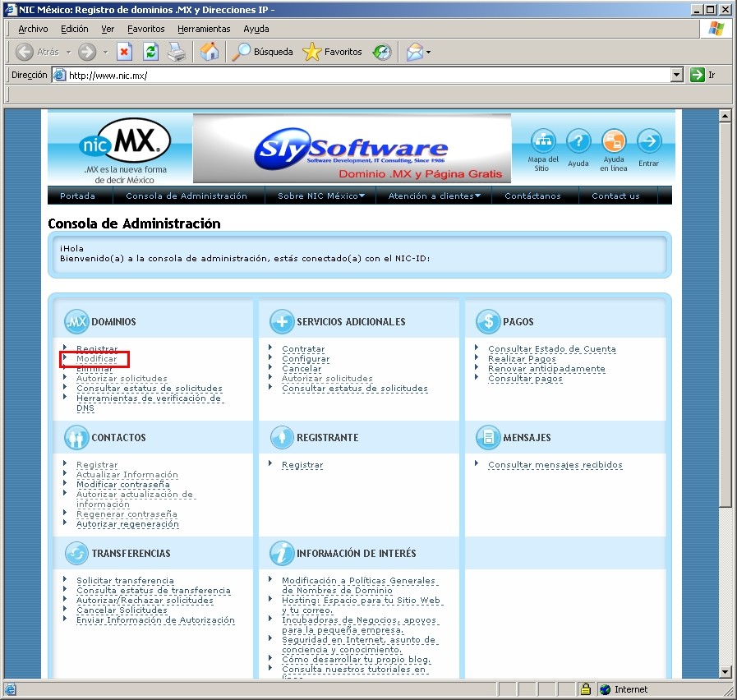Open Ayuda en línea icon
The width and height of the screenshot is (737, 700).
pyautogui.click(x=614, y=140)
